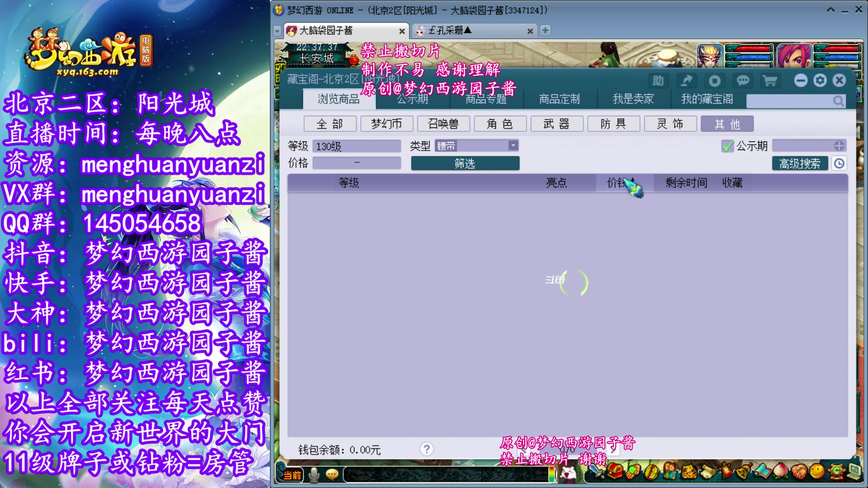Click the blonde horned character portrait
Screen dimensions: 868x488
click(x=710, y=56)
